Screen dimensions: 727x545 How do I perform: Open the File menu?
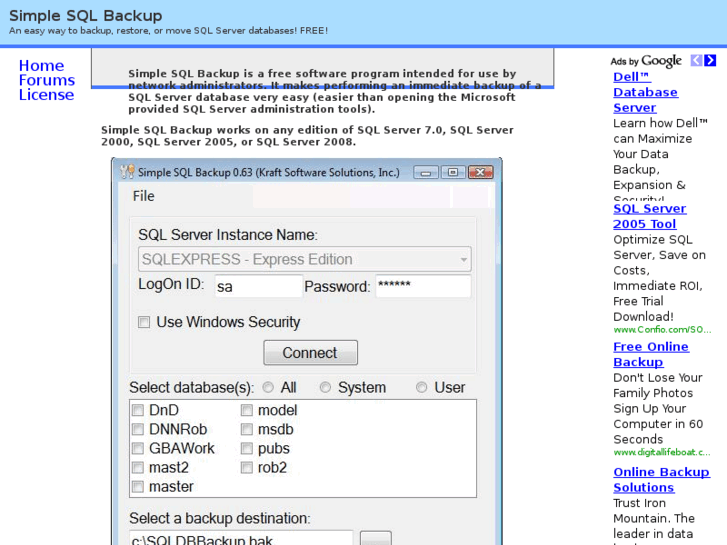click(143, 196)
